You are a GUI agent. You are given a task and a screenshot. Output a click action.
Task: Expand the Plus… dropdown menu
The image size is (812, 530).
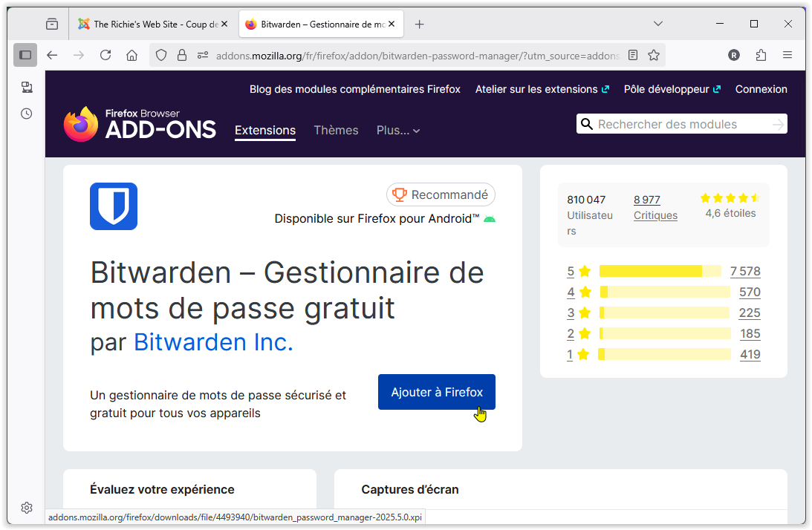[398, 131]
